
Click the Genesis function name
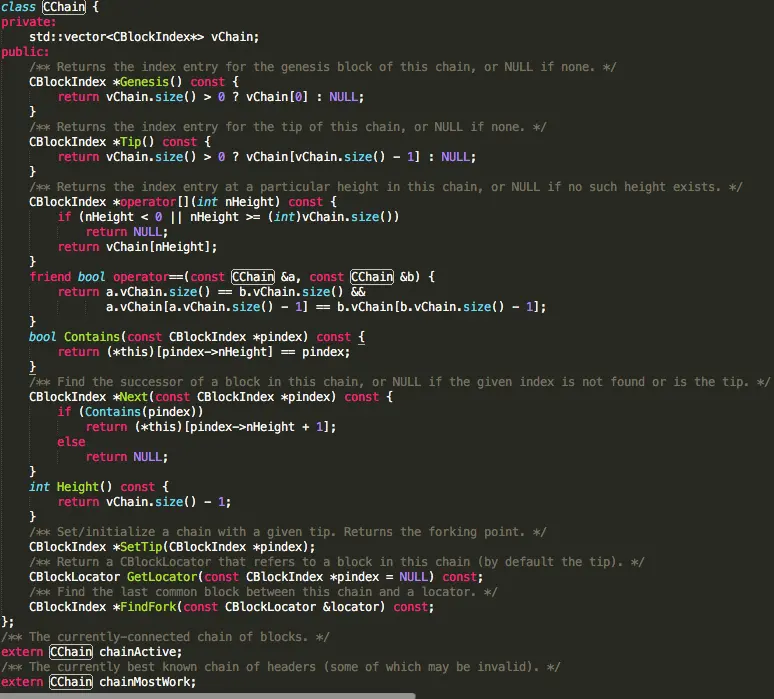tap(144, 82)
